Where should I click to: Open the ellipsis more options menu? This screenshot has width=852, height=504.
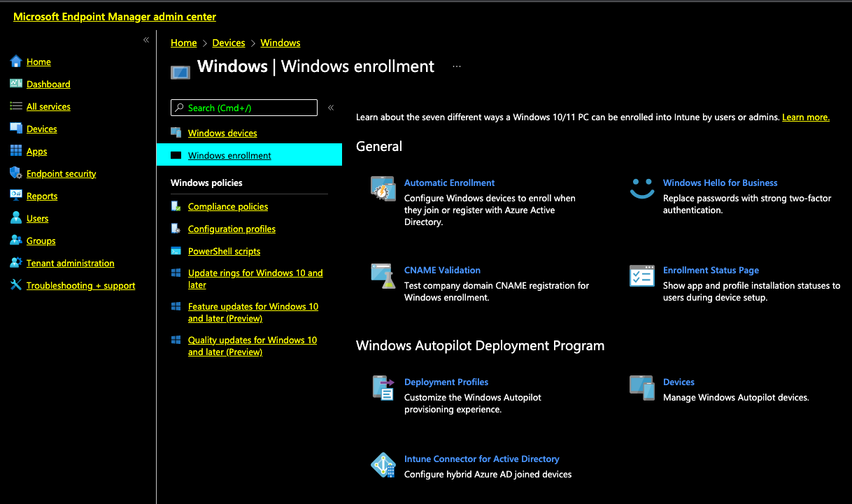(x=457, y=66)
